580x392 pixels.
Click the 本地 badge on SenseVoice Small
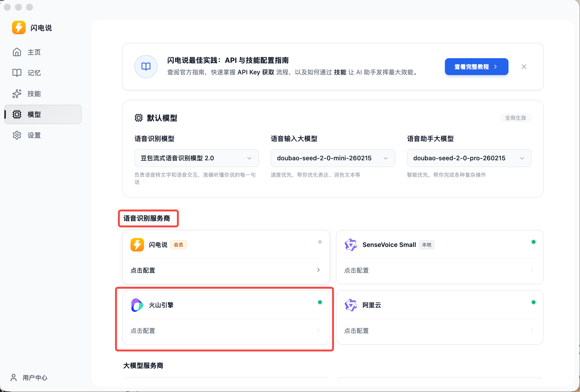[427, 245]
